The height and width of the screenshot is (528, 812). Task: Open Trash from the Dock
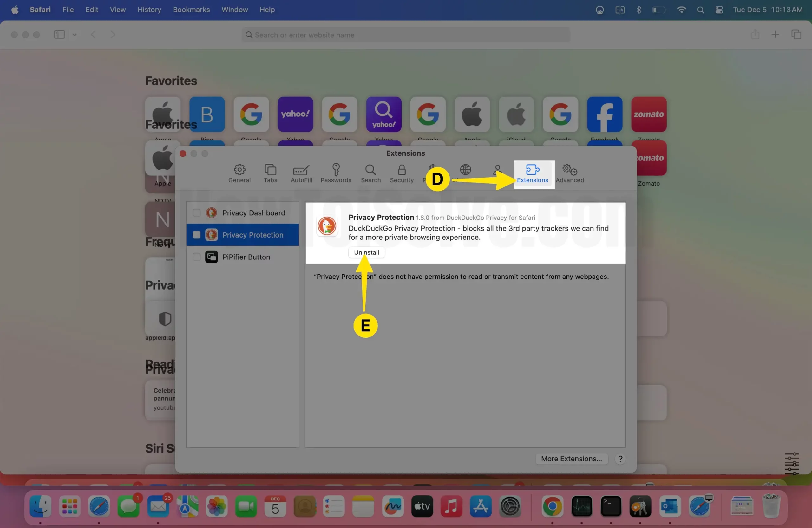[771, 506]
